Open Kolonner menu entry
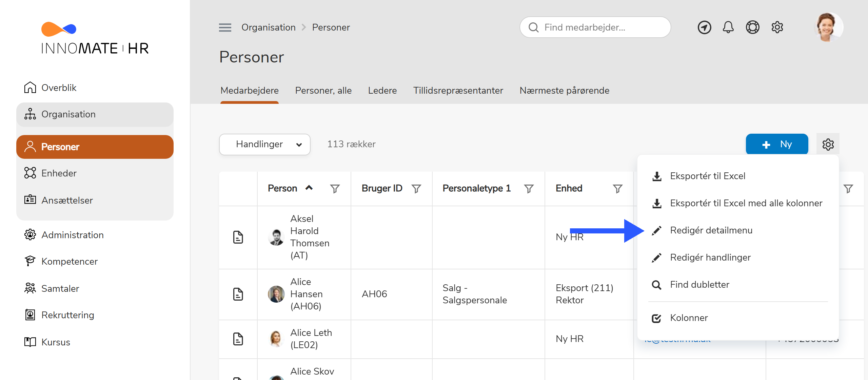Viewport: 868px width, 380px height. tap(738, 318)
